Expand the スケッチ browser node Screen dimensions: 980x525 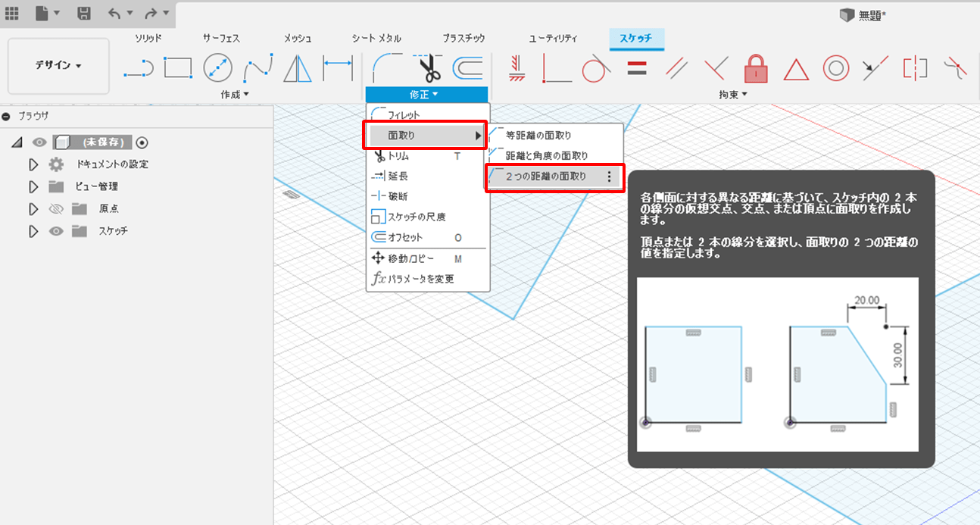(x=33, y=230)
